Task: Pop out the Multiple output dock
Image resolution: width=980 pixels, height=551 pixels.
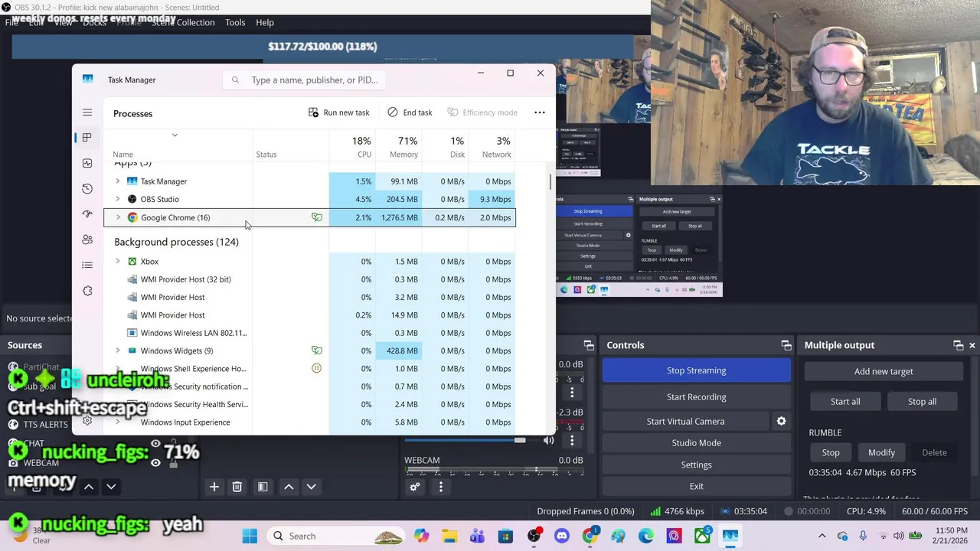Action: [958, 345]
